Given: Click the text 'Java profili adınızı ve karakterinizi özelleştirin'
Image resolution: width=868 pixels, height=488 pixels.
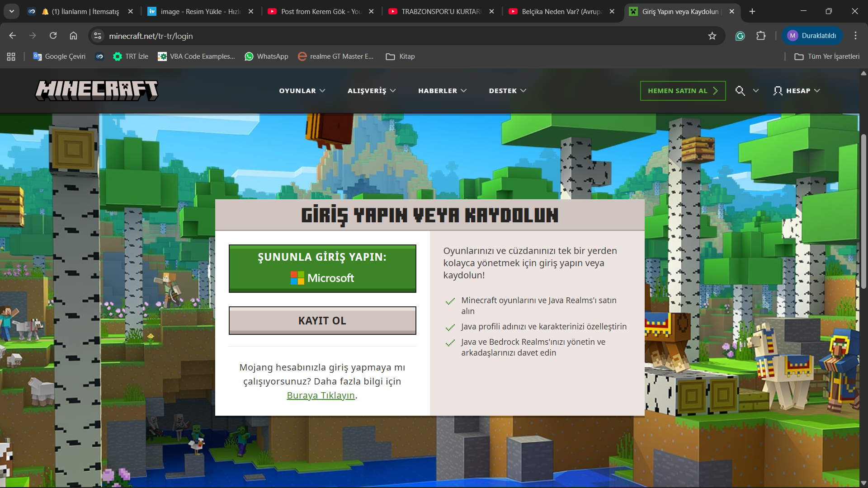Looking at the screenshot, I should pos(544,327).
